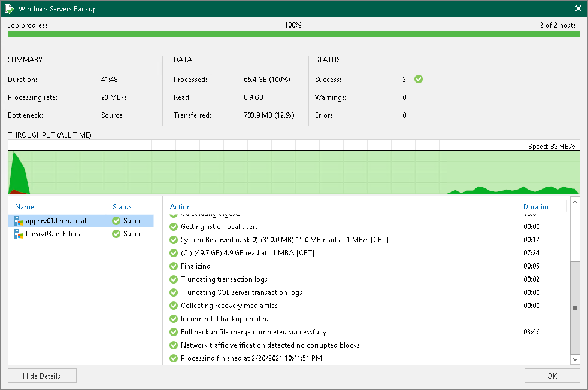
Task: Click 'Incremental backup created' log entry
Action: 225,319
